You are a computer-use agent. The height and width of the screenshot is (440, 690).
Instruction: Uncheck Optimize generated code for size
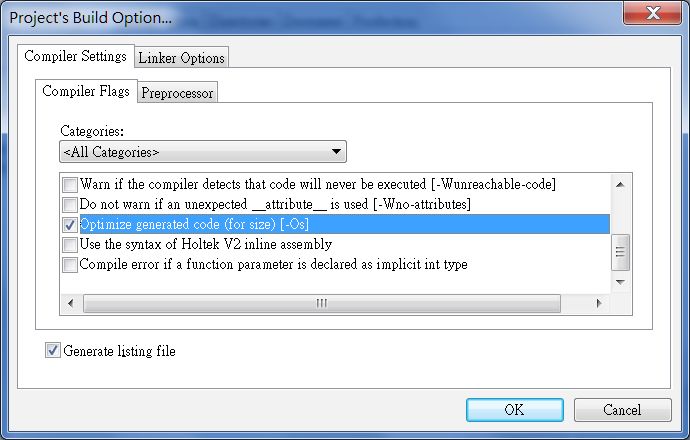pyautogui.click(x=70, y=225)
